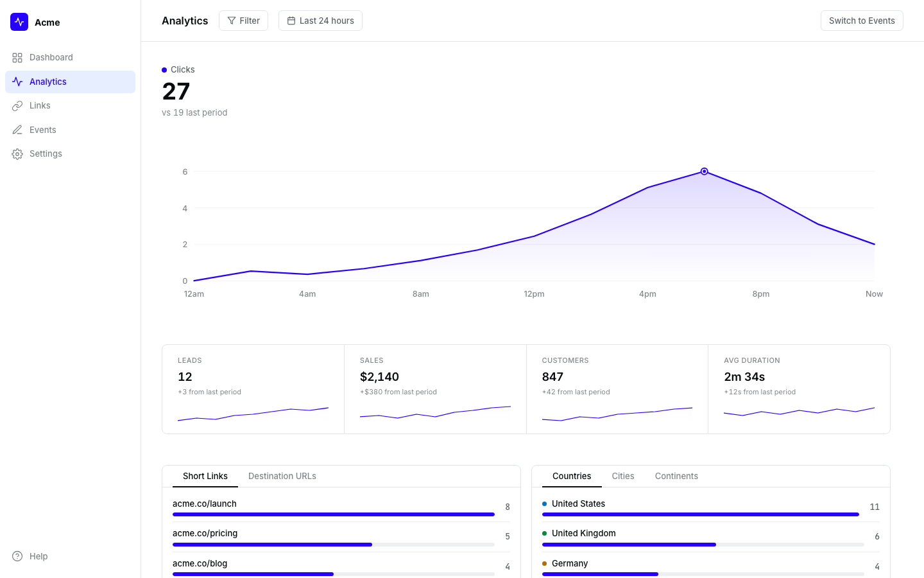Expand the Cities tab options

622,476
